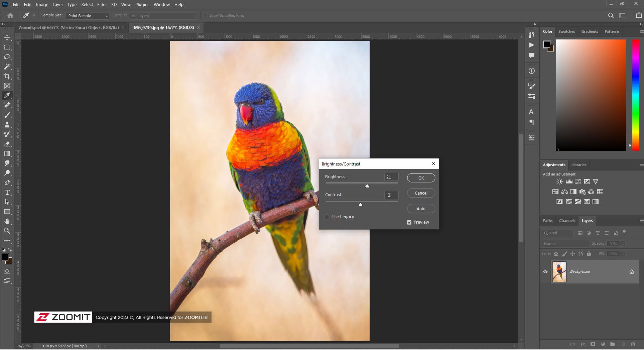Open the Sample Size dropdown
This screenshot has width=644, height=350.
(x=88, y=16)
